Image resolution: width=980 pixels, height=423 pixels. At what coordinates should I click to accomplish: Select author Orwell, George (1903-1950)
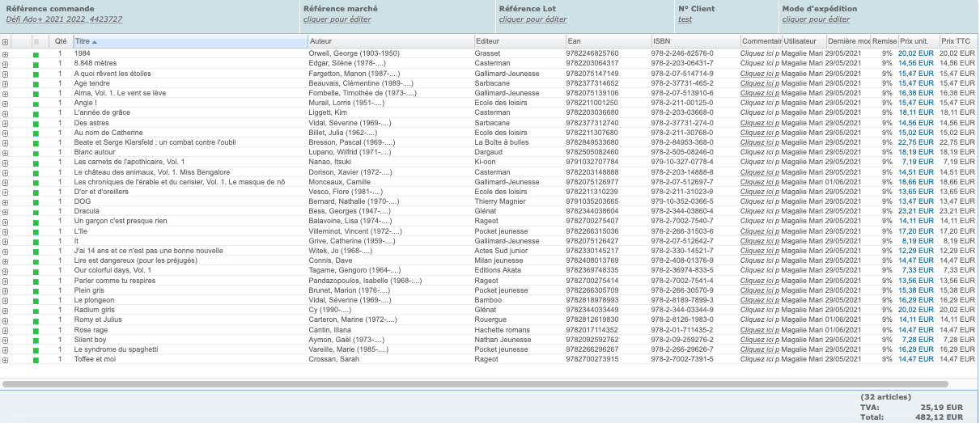click(355, 53)
